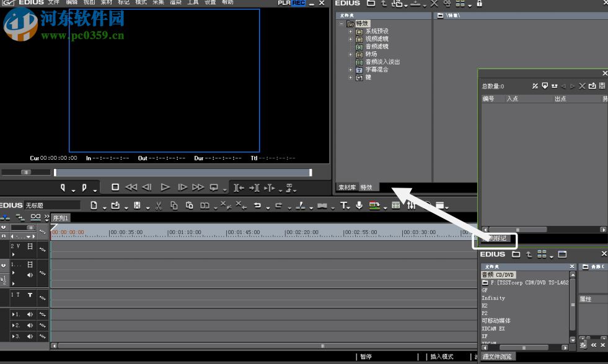Toggle the speaker icon on audio track 3

coord(30,336)
